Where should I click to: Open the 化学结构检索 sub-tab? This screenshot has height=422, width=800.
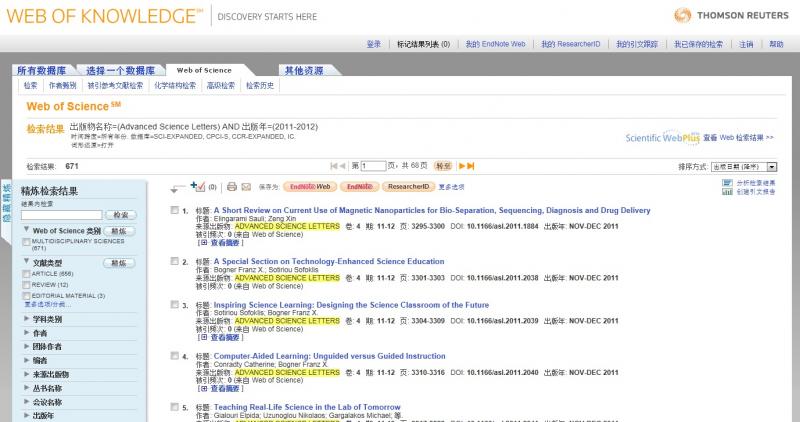point(175,86)
